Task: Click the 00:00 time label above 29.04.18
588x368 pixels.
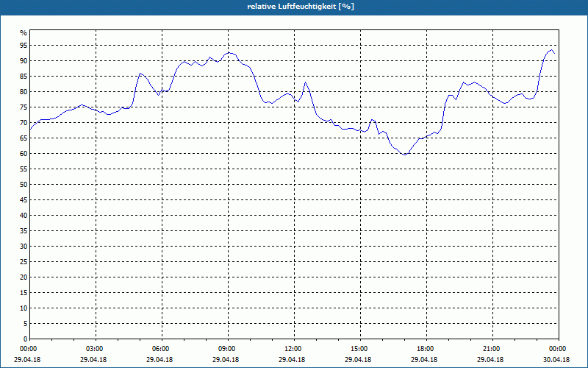Action: [28, 349]
